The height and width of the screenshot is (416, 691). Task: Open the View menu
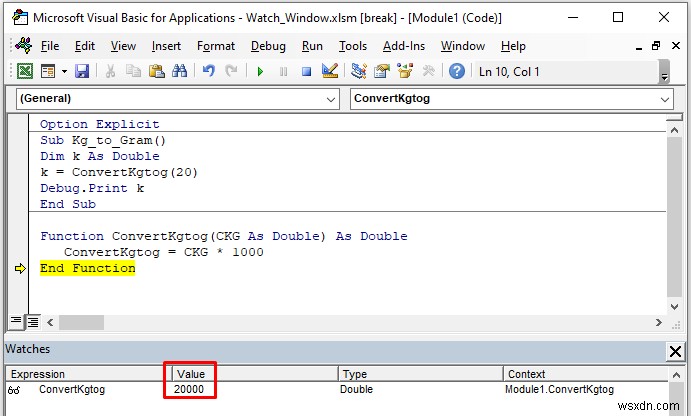click(123, 46)
